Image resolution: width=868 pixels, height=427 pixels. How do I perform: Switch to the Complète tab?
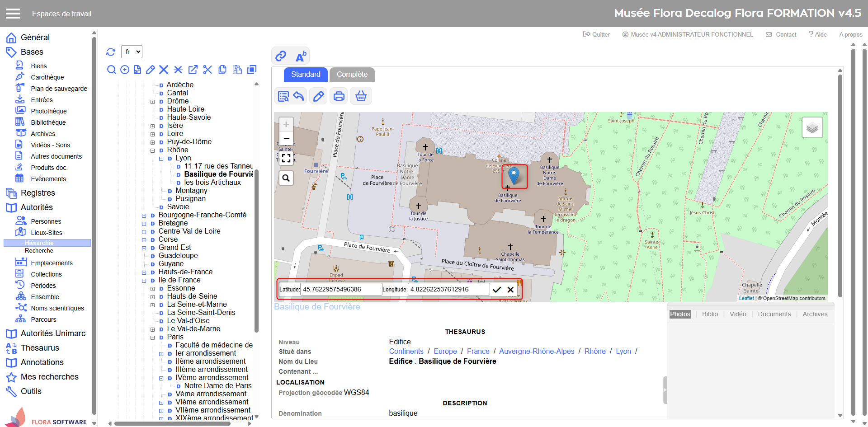[x=352, y=75]
